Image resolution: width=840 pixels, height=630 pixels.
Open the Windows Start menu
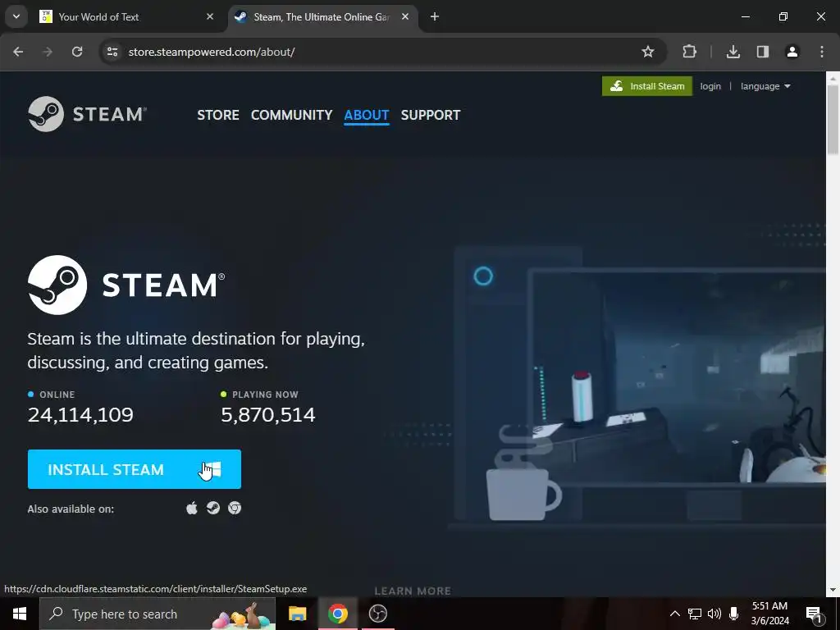click(20, 614)
